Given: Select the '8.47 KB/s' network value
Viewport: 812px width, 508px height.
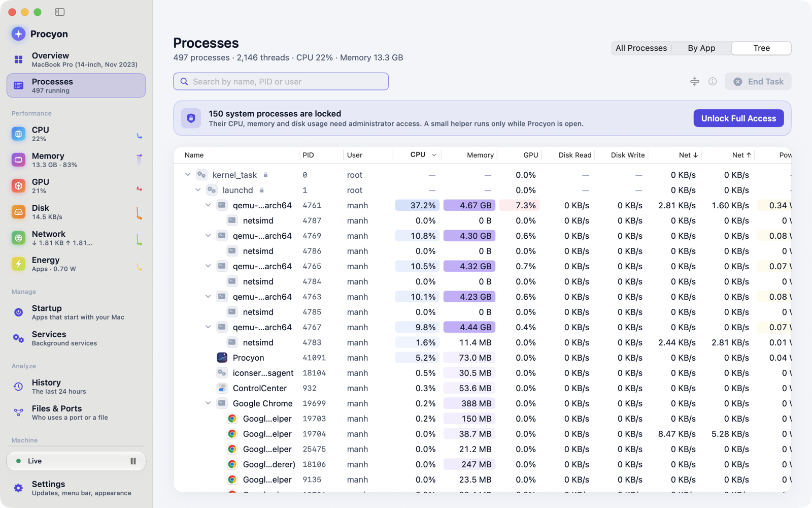Looking at the screenshot, I should [677, 434].
